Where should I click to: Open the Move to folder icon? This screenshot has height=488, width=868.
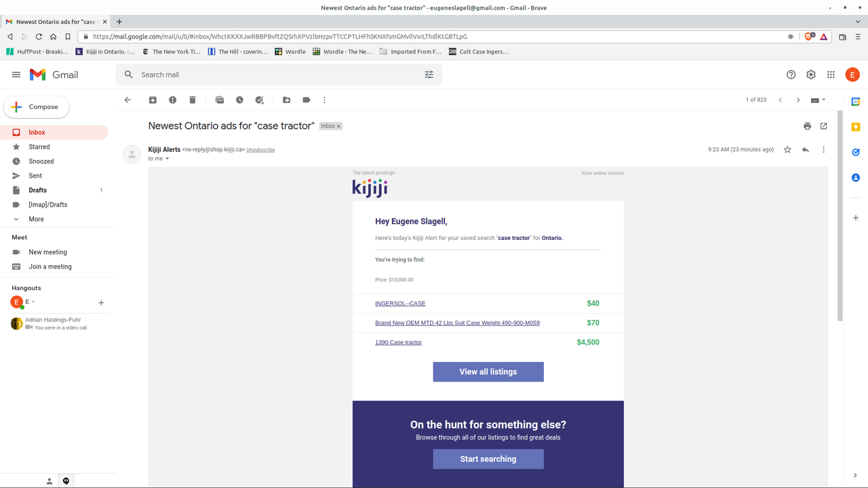click(287, 100)
